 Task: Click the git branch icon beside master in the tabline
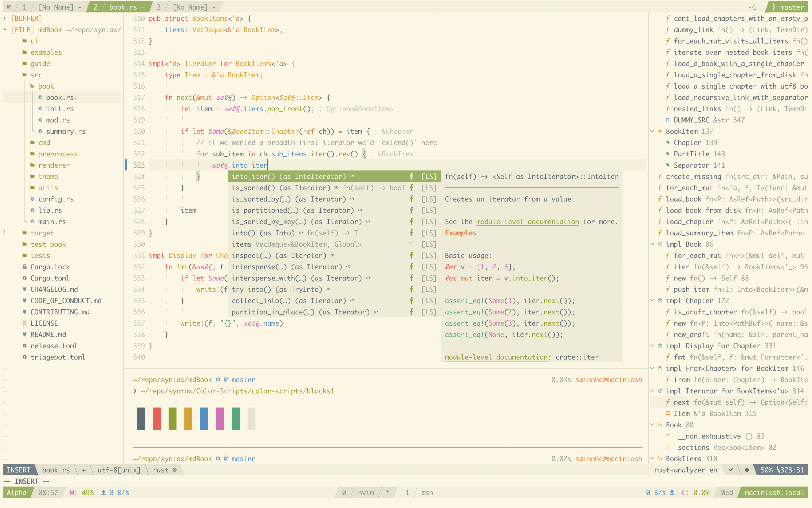coord(774,7)
